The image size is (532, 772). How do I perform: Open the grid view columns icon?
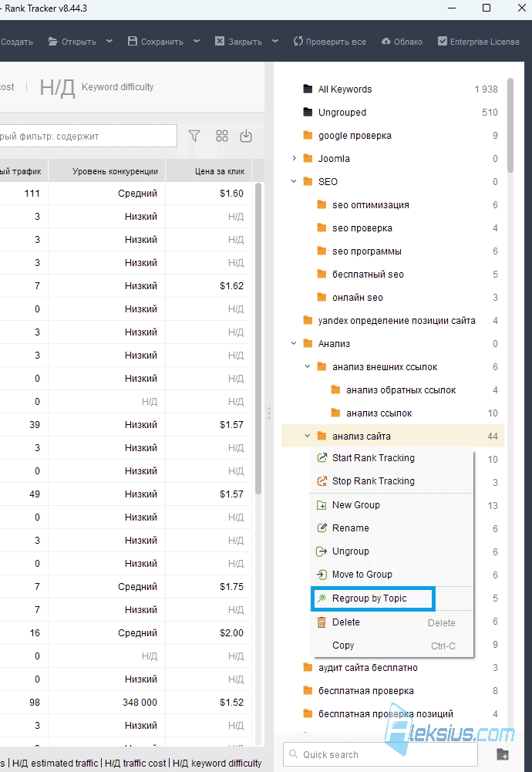(222, 136)
